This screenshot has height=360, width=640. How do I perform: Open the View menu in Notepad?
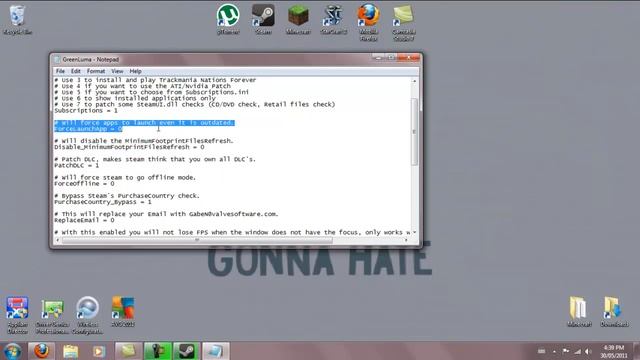click(117, 71)
